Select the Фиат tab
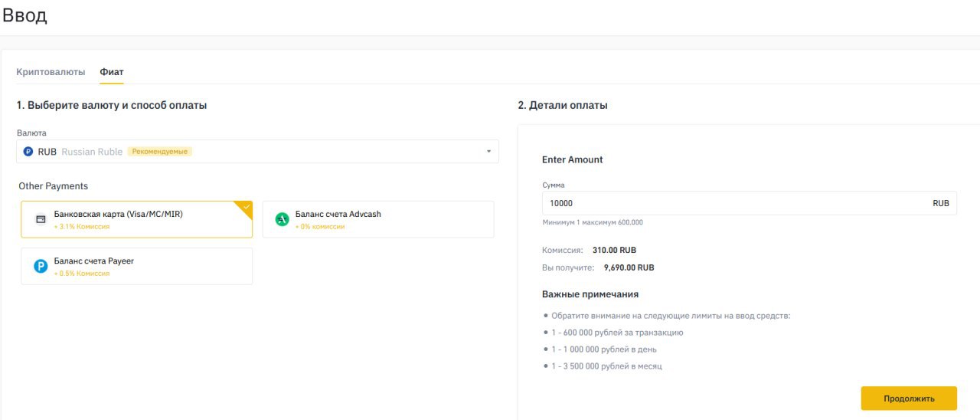 coord(112,72)
